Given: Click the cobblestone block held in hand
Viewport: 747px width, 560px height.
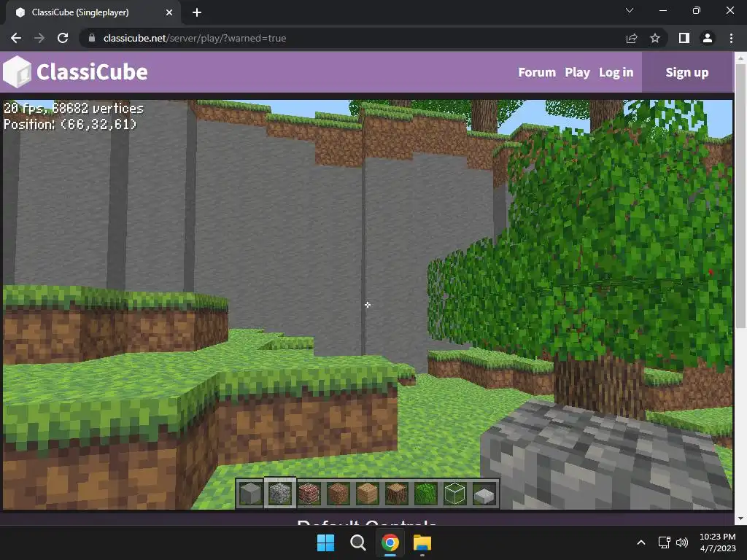Looking at the screenshot, I should click(x=605, y=457).
